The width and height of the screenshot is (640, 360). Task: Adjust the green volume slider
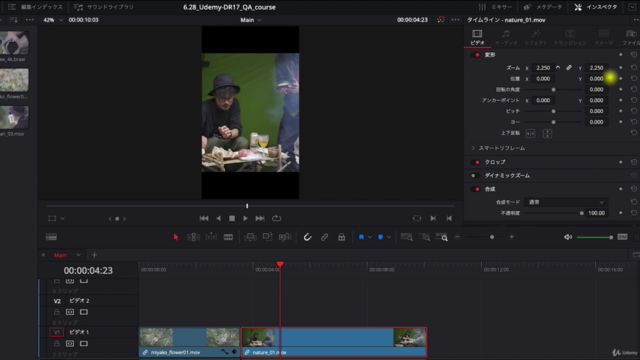(x=595, y=237)
